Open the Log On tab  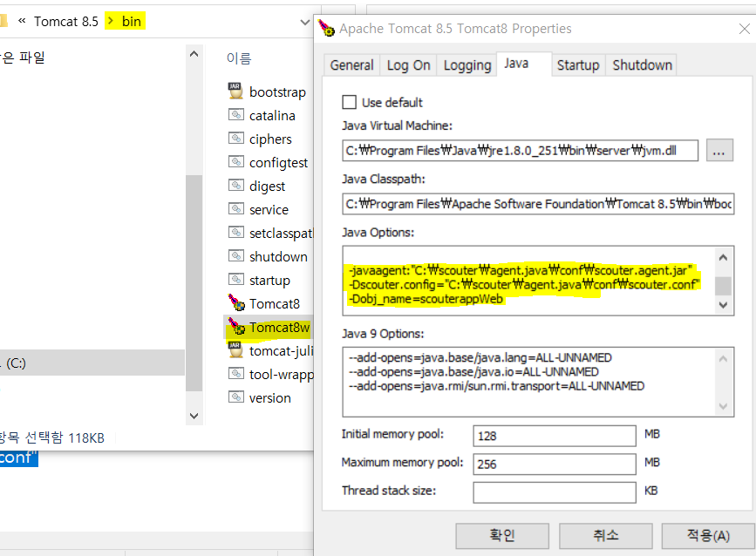408,65
